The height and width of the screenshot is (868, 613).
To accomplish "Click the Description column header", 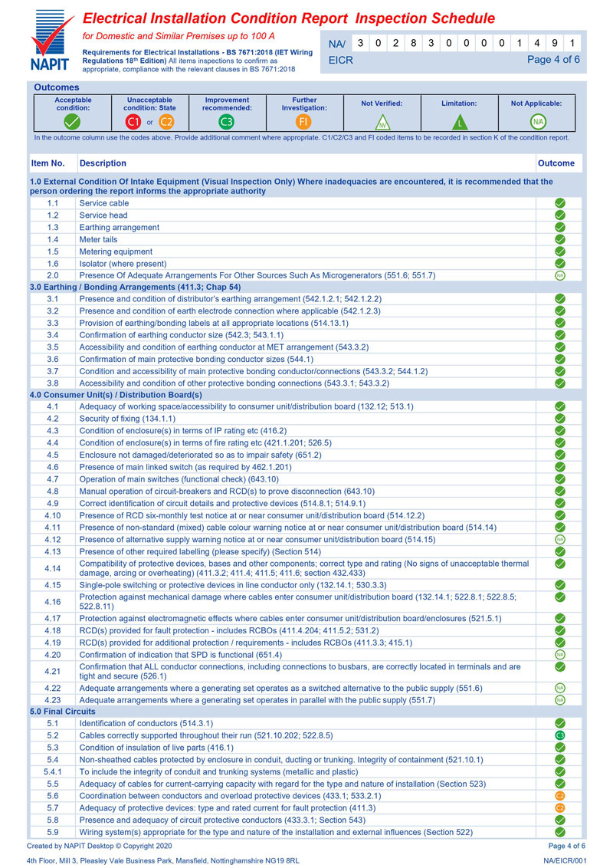I will pos(103,163).
